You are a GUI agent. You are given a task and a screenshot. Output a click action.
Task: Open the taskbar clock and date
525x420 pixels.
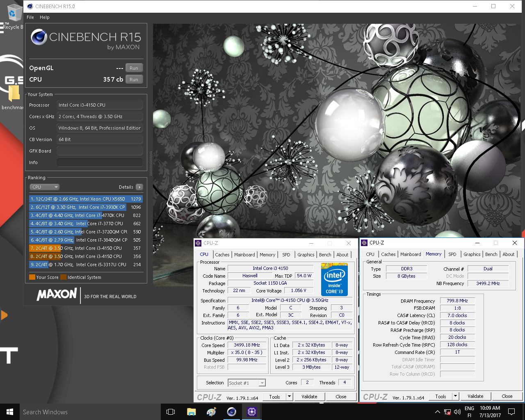point(490,412)
